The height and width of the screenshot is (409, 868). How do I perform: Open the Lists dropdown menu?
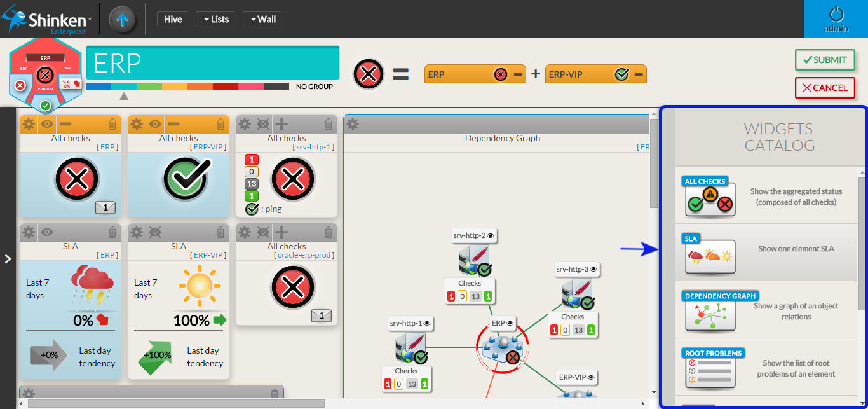point(215,19)
